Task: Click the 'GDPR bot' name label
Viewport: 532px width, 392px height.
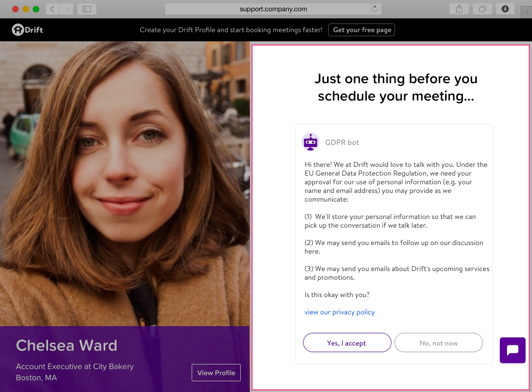Action: pyautogui.click(x=342, y=142)
